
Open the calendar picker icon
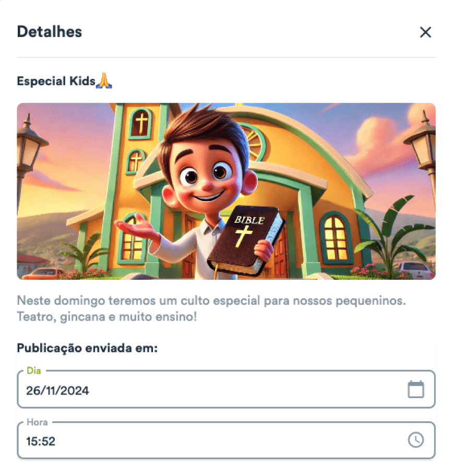point(416,389)
